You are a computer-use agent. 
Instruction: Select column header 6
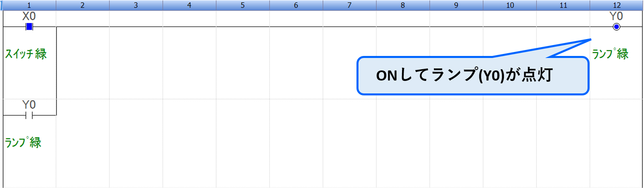coord(296,5)
